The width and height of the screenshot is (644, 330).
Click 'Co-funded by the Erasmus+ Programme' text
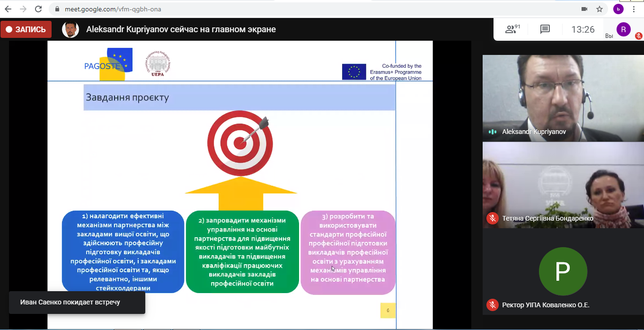[396, 72]
